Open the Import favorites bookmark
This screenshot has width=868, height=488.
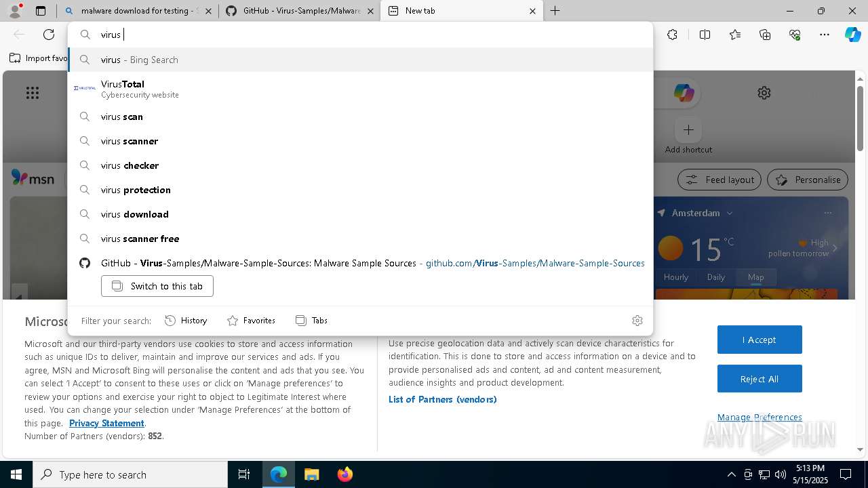point(39,58)
